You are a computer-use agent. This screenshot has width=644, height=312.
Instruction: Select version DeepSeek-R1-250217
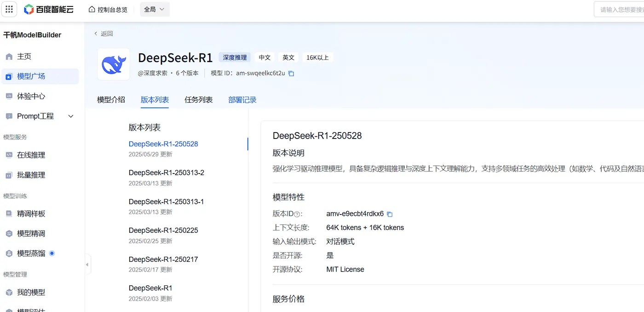[x=163, y=260]
